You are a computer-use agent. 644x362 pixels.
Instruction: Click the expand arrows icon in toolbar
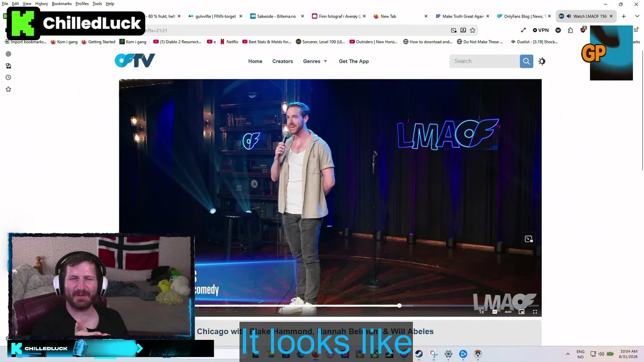523,30
